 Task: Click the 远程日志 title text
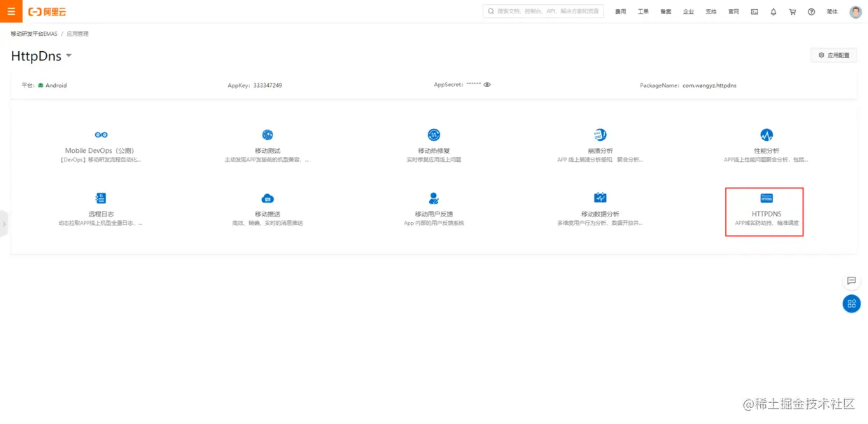pos(101,214)
